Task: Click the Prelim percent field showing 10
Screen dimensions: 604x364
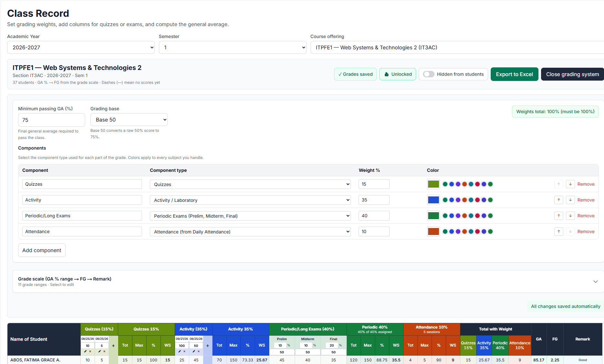Action: pos(280,345)
